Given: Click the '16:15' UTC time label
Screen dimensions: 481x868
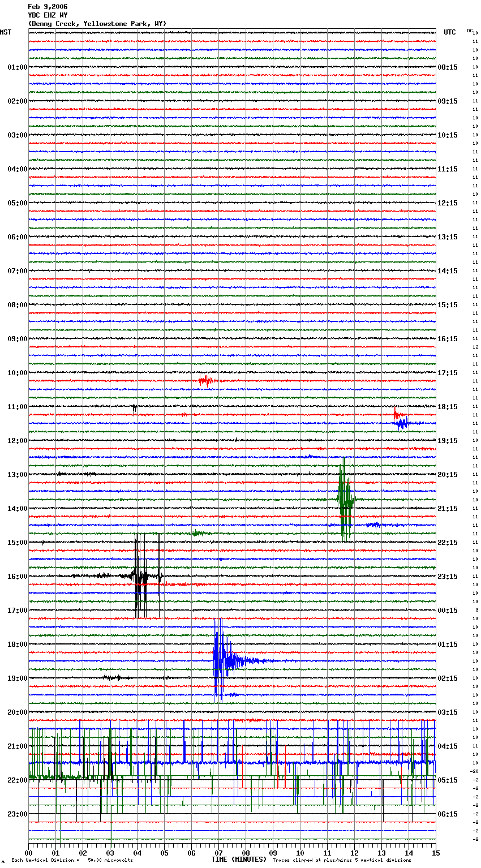Looking at the screenshot, I should [448, 339].
